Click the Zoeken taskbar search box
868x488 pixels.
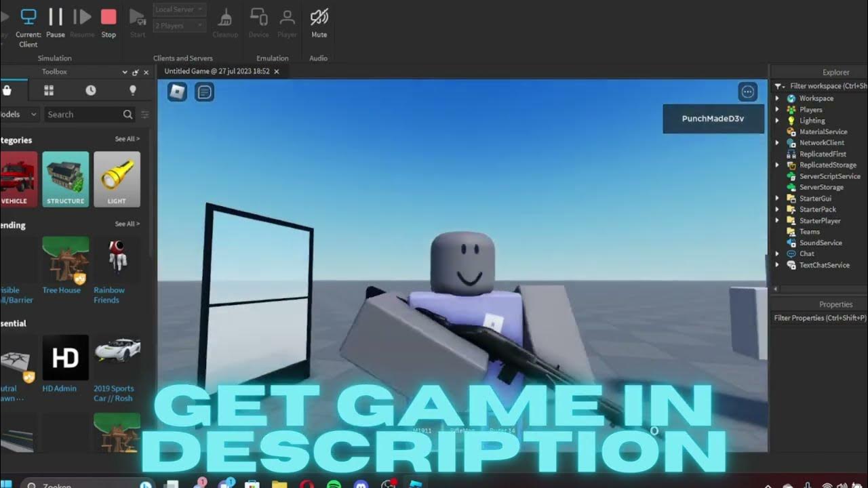click(x=88, y=484)
